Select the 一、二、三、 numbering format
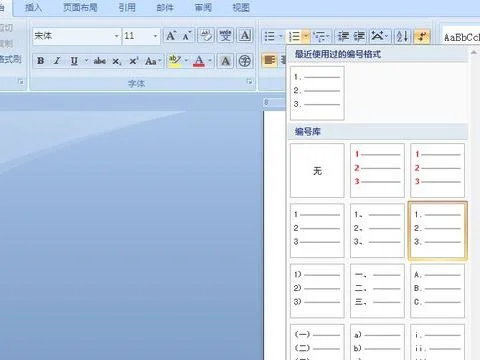This screenshot has height=360, width=480. (377, 291)
